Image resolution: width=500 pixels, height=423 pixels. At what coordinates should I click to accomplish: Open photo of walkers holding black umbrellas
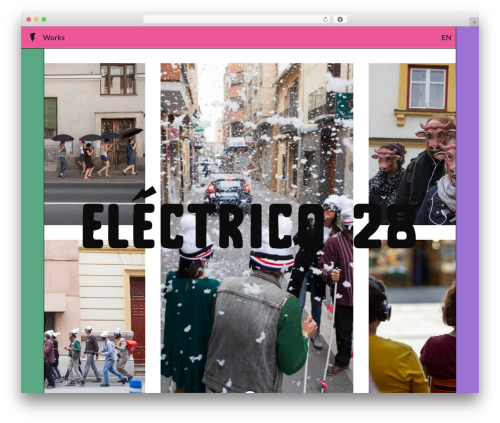tap(95, 144)
